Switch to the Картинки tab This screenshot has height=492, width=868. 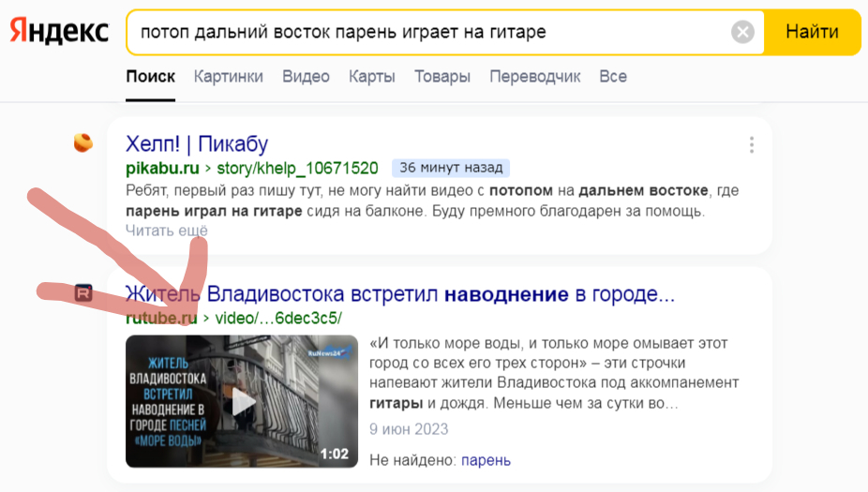(228, 76)
